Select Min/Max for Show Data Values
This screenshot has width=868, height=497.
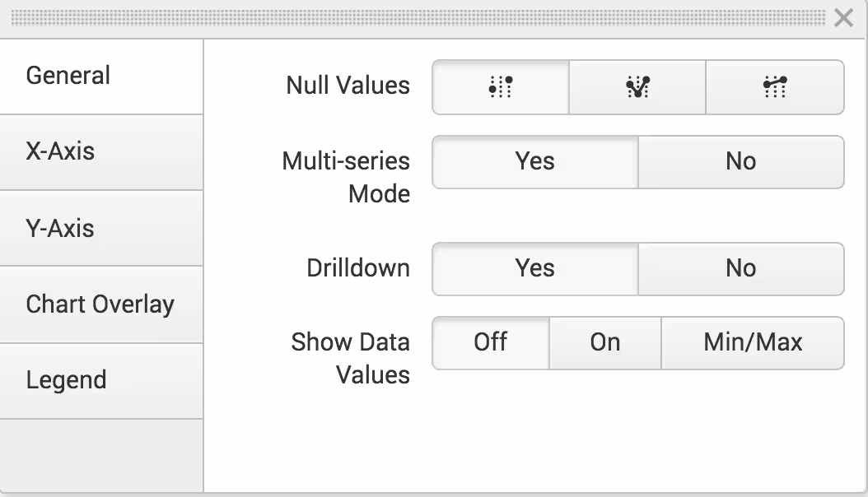pos(753,342)
